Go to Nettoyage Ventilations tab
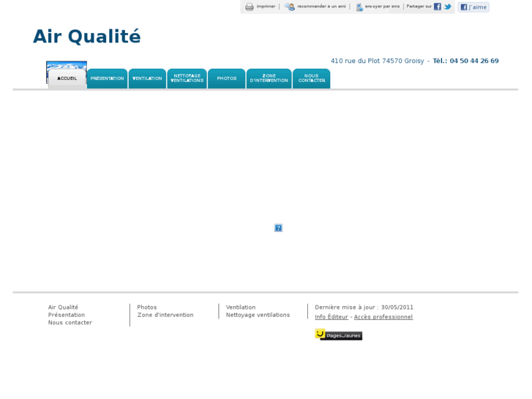This screenshot has height=399, width=532. [187, 78]
